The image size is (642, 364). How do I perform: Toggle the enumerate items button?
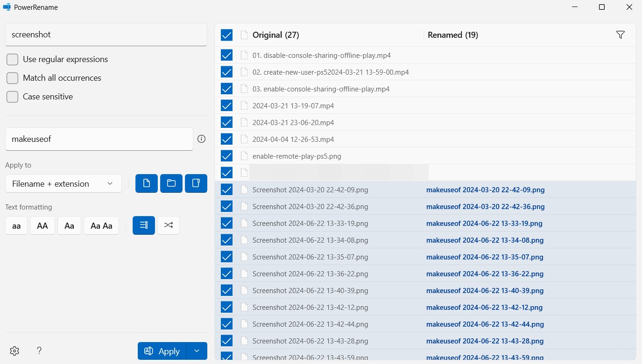point(144,225)
